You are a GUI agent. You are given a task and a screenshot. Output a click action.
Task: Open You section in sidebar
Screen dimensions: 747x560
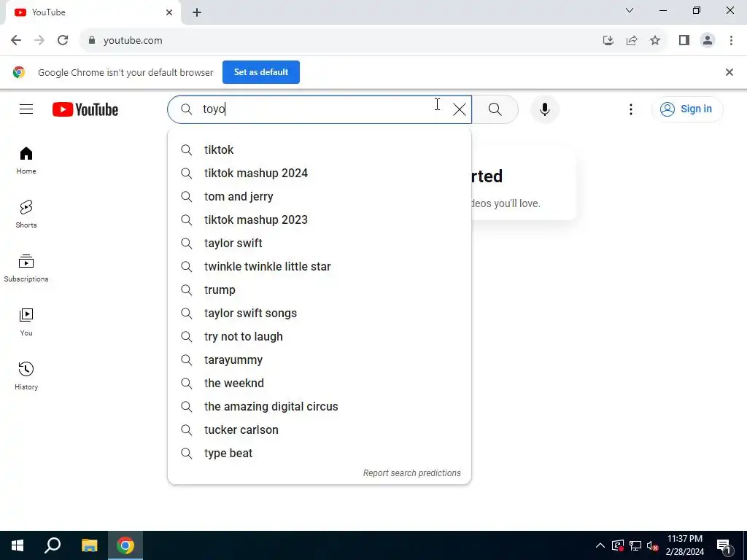(26, 322)
